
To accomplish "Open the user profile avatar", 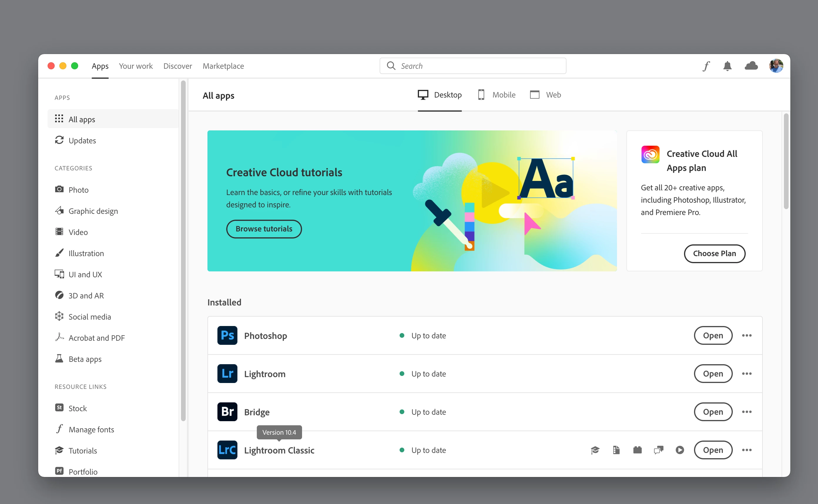I will coord(776,66).
